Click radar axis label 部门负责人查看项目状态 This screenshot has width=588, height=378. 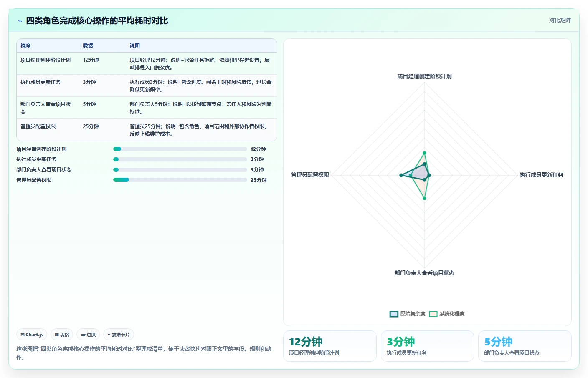point(424,273)
